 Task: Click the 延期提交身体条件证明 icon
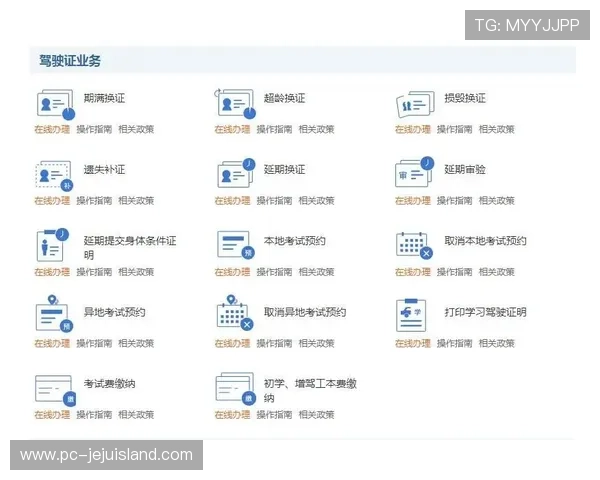point(53,245)
